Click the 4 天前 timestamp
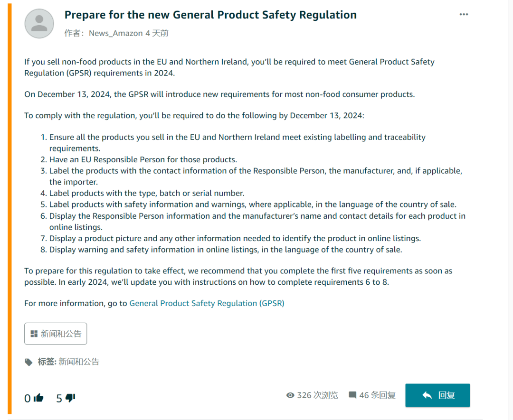Viewport: 513px width, 420px height. tap(157, 33)
